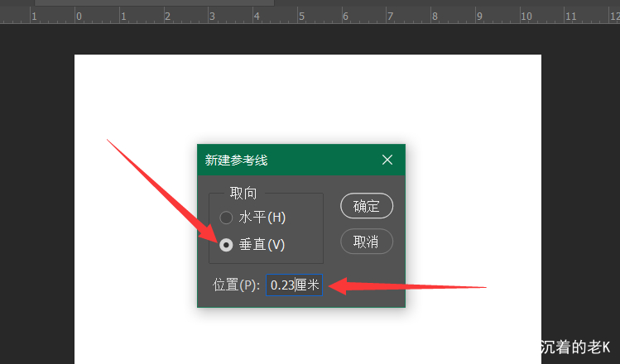
Task: Click the 位置(P) position input field
Action: (x=294, y=285)
